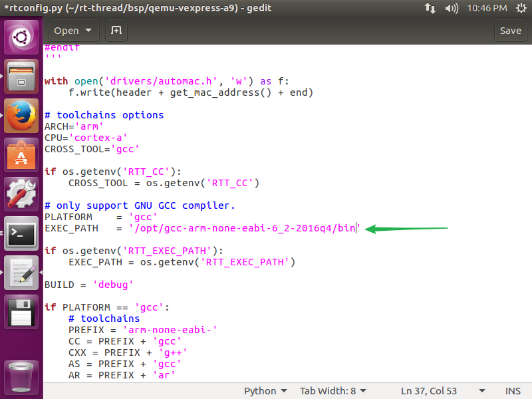Toggle INS overwrite mode in the status bar
Screen dimensions: 532x399
point(512,390)
